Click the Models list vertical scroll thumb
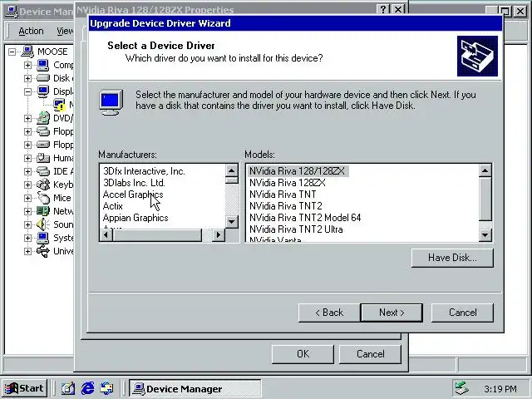Viewport: 532px width, 399px height. (485, 199)
